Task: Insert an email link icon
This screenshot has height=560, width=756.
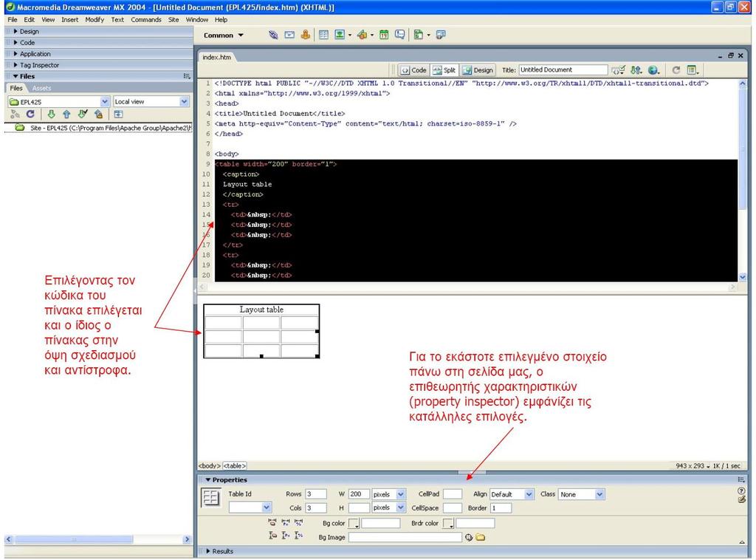Action: click(x=289, y=35)
